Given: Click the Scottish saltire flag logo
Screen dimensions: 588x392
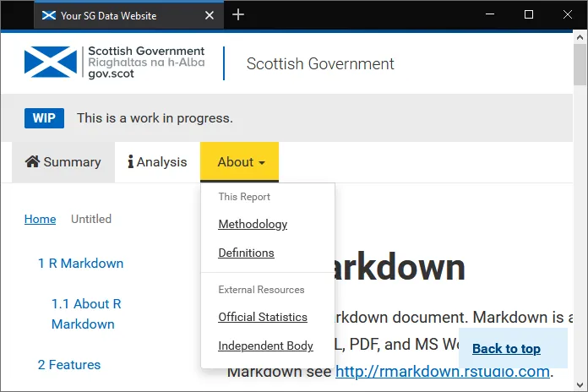Looking at the screenshot, I should [x=51, y=62].
